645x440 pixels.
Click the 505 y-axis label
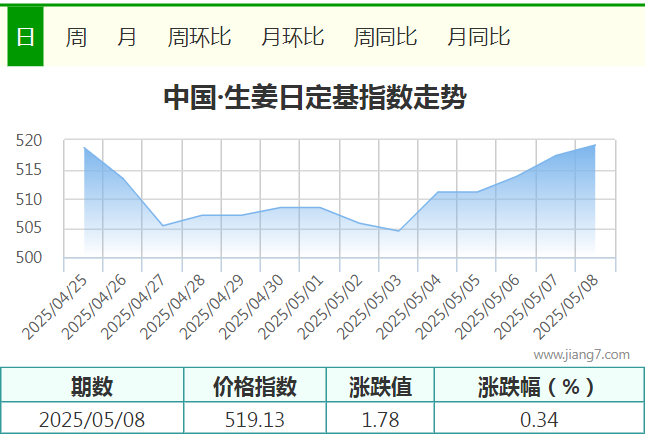(x=29, y=227)
